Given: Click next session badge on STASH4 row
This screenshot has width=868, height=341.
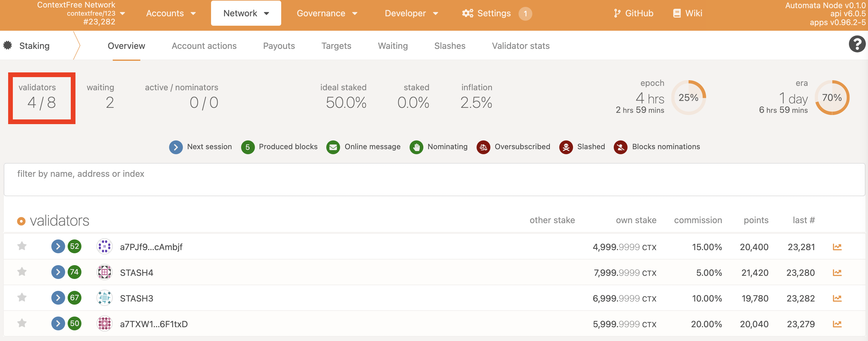Looking at the screenshot, I should 58,272.
